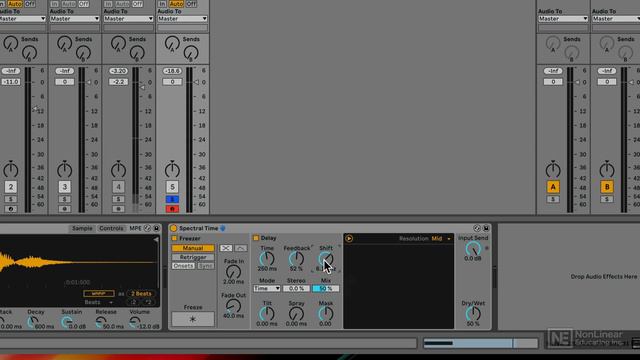This screenshot has height=360, width=640.
Task: Click the Freeze snowflake button
Action: pyautogui.click(x=193, y=319)
